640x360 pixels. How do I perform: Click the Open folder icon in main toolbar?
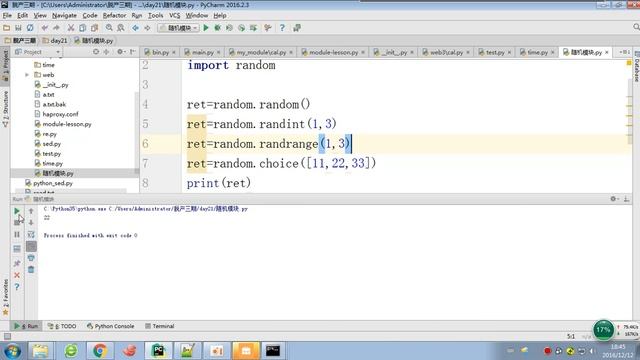click(7, 28)
